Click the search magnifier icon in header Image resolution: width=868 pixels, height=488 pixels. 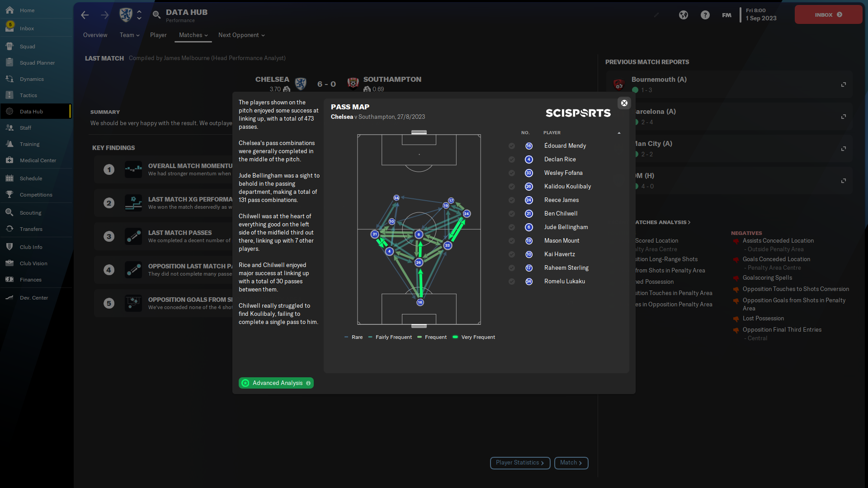156,15
